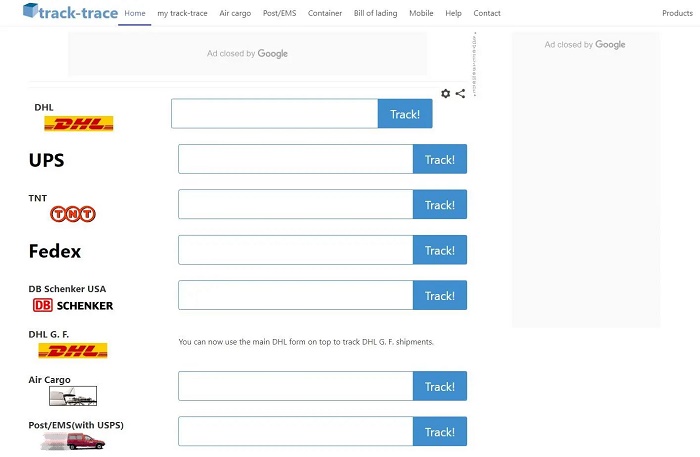Screen dimensions: 700x457
Task: Go to the Home tab
Action: [x=135, y=13]
